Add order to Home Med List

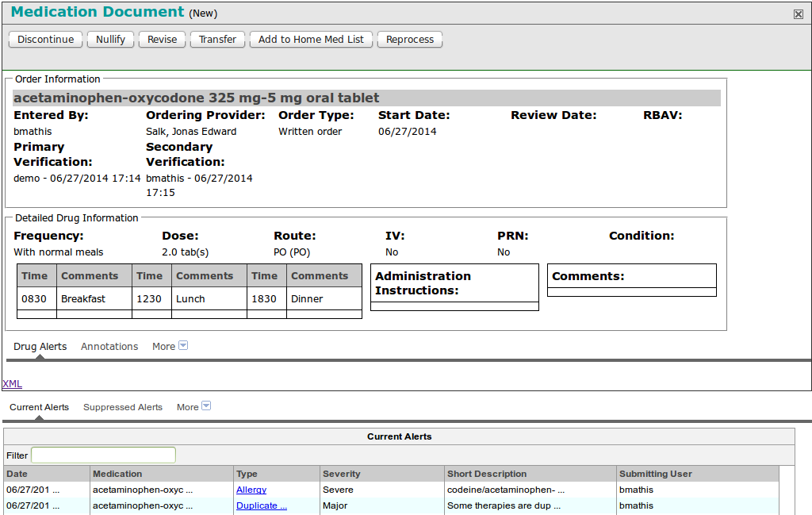point(311,40)
